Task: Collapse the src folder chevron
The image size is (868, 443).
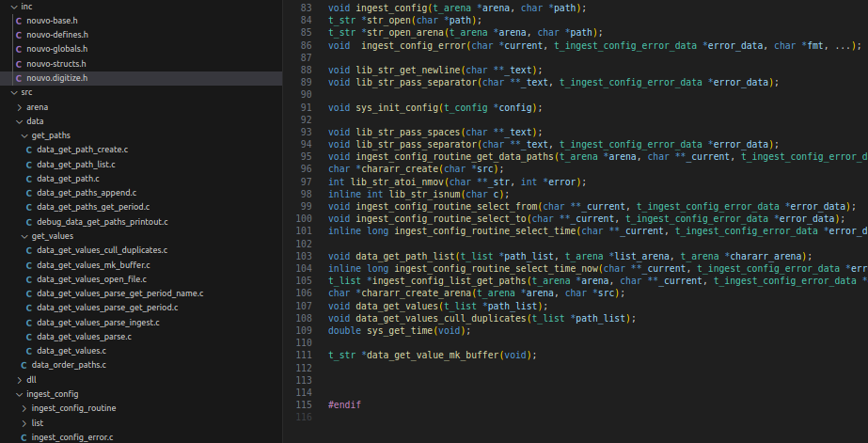Action: pyautogui.click(x=14, y=92)
